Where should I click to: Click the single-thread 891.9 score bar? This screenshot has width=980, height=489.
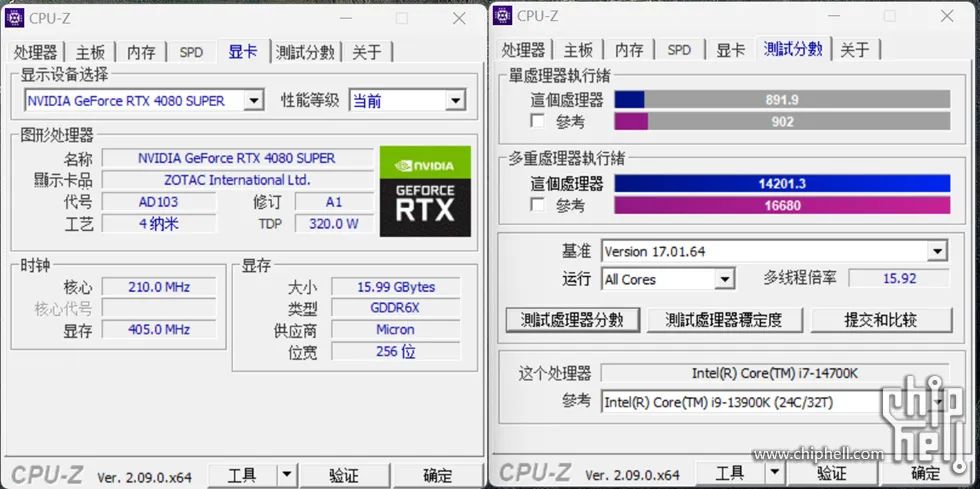tap(782, 99)
